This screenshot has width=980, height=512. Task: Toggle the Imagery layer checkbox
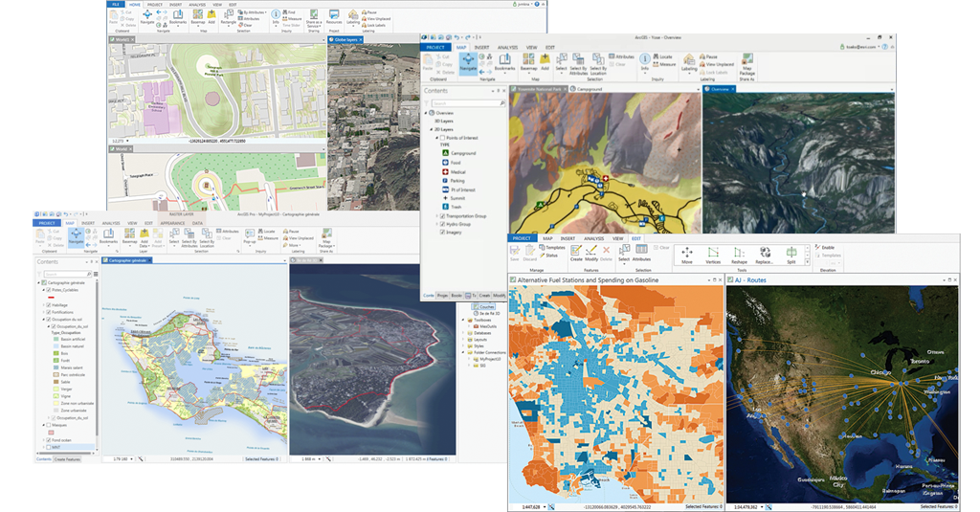(x=440, y=232)
